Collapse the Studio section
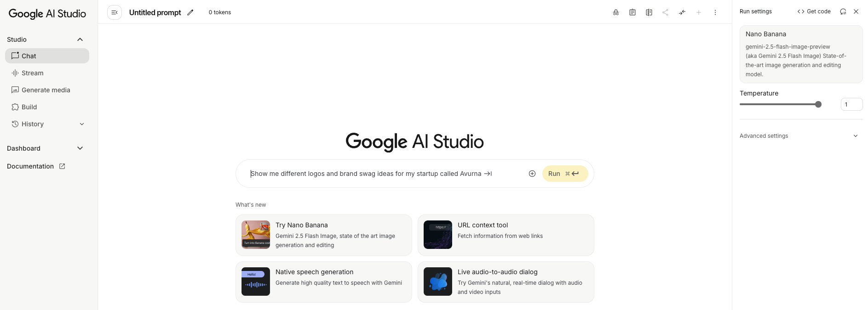 [80, 39]
